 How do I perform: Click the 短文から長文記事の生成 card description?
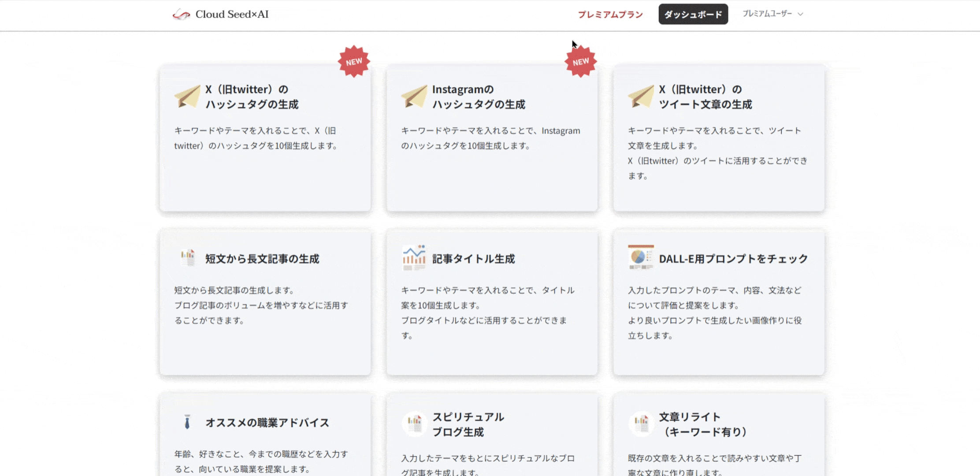(x=261, y=305)
